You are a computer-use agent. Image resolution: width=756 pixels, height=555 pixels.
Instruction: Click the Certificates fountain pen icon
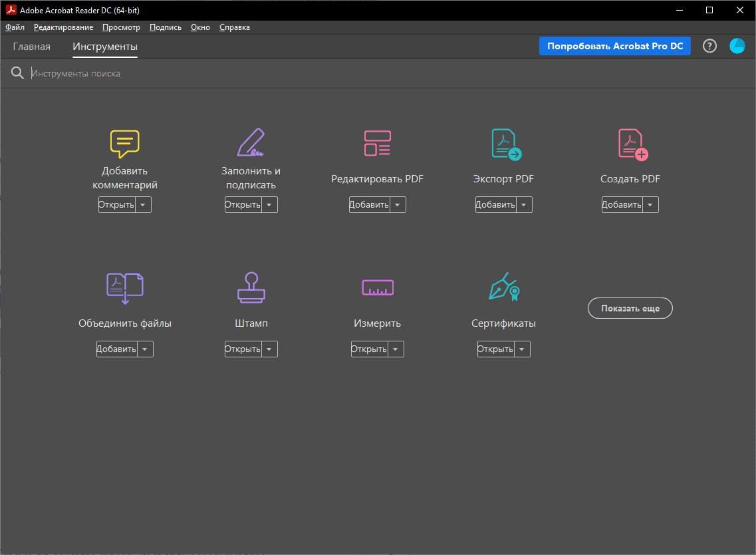point(504,287)
